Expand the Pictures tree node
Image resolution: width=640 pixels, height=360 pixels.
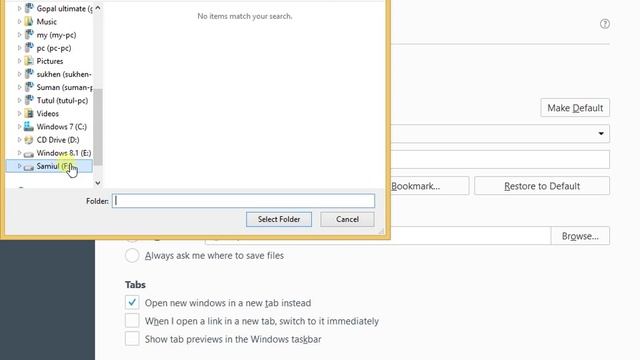19,61
